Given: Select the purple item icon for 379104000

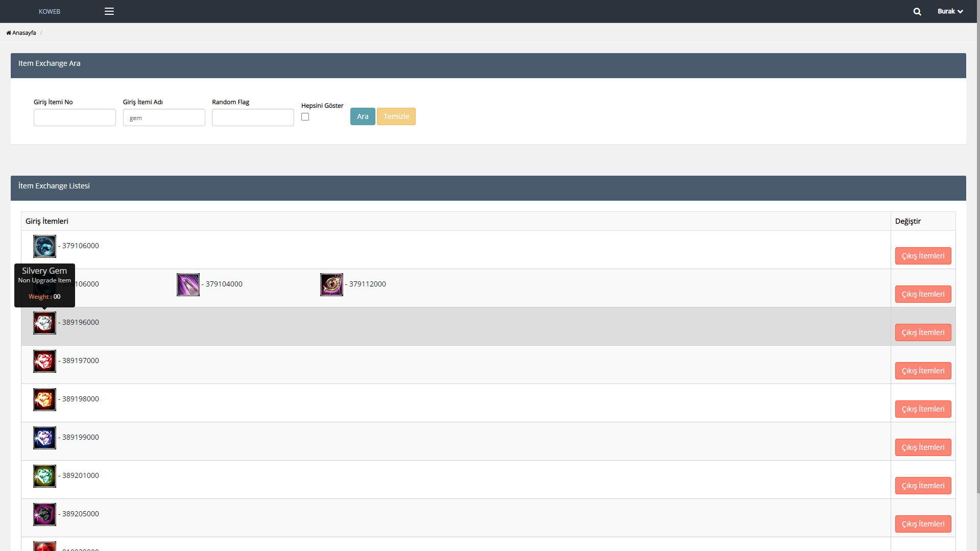Looking at the screenshot, I should click(188, 284).
